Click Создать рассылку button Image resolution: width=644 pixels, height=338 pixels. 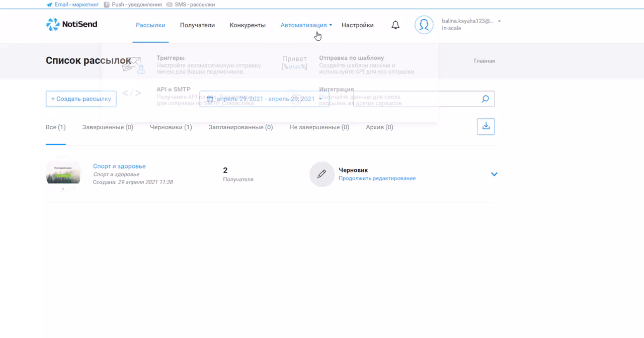81,99
